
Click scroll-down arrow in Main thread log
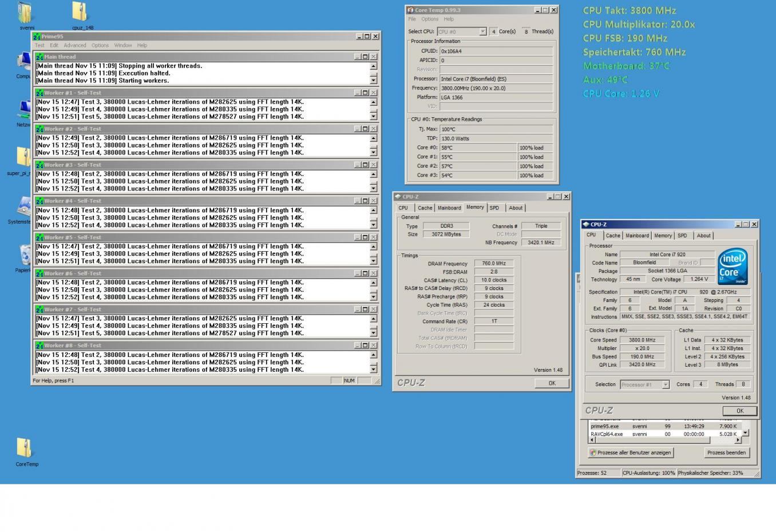click(x=374, y=81)
